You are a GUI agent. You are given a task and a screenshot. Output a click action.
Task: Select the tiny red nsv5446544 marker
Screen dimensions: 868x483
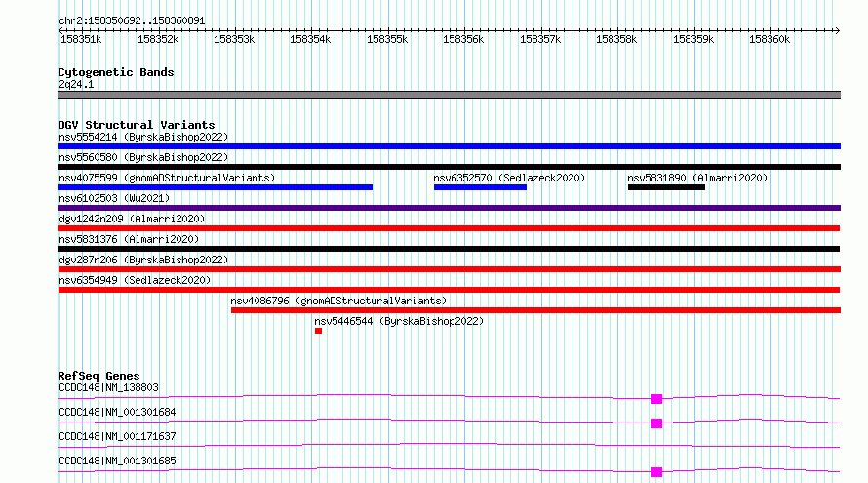point(318,331)
